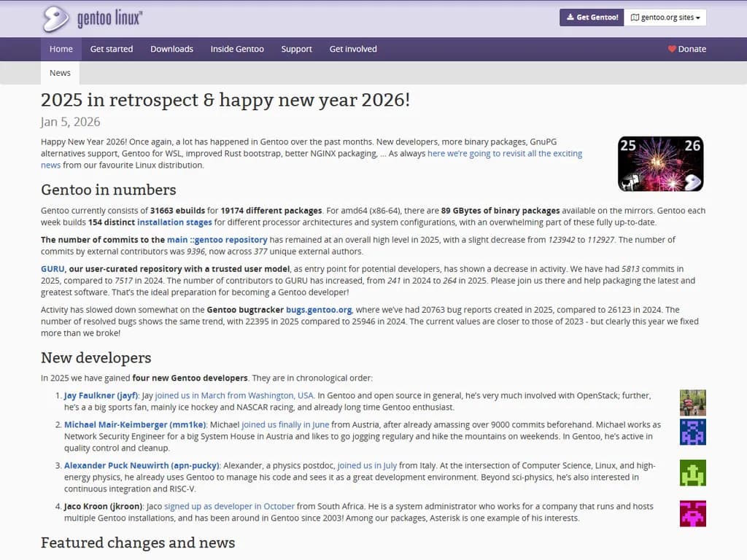Image resolution: width=747 pixels, height=560 pixels.
Task: Switch to the News tab
Action: (x=59, y=72)
